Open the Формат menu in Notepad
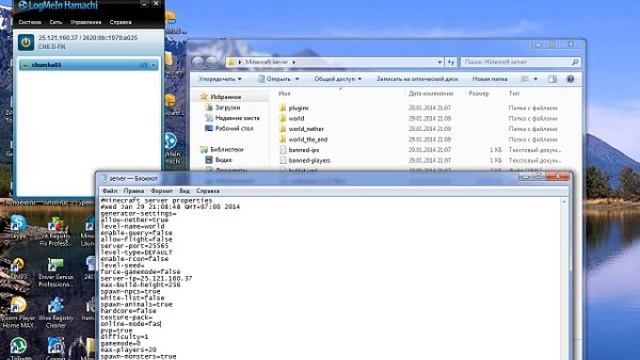 [162, 191]
